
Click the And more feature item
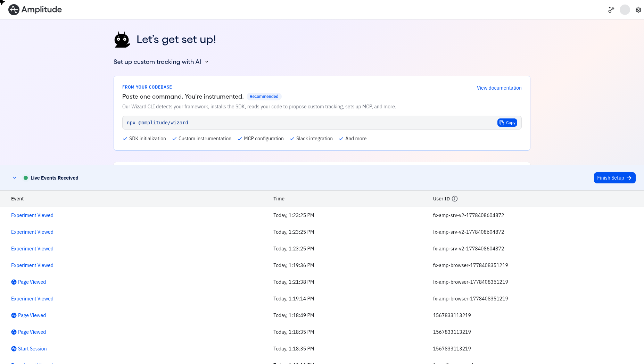353,139
